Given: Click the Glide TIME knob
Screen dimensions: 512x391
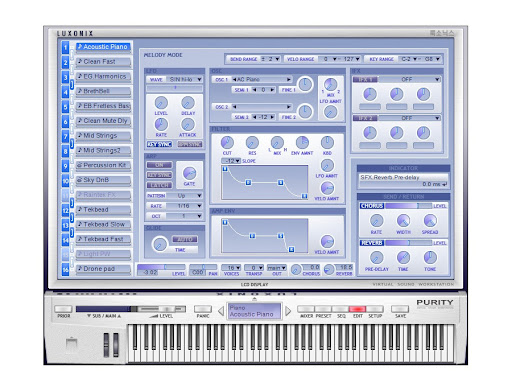Looking at the screenshot, I should point(160,244).
